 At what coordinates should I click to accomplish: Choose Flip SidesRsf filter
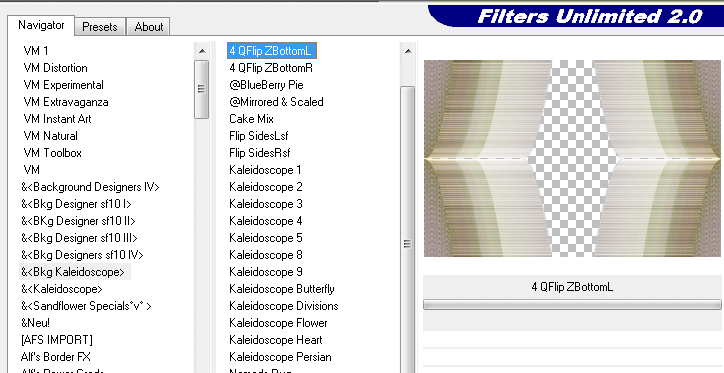point(260,153)
